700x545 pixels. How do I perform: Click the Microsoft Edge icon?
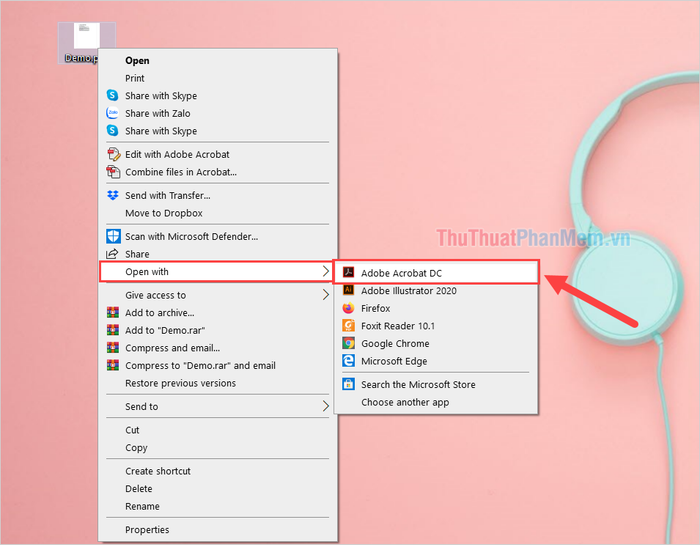[x=348, y=361]
